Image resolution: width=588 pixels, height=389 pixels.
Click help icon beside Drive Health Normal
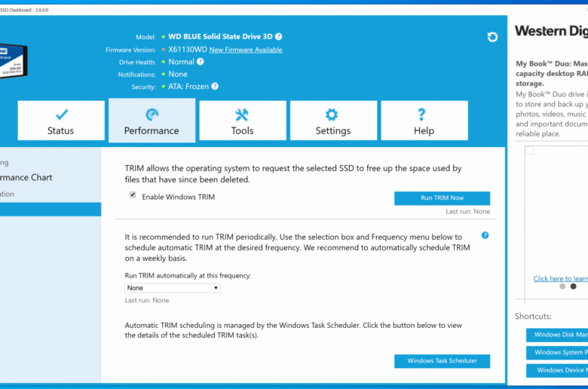pyautogui.click(x=201, y=62)
